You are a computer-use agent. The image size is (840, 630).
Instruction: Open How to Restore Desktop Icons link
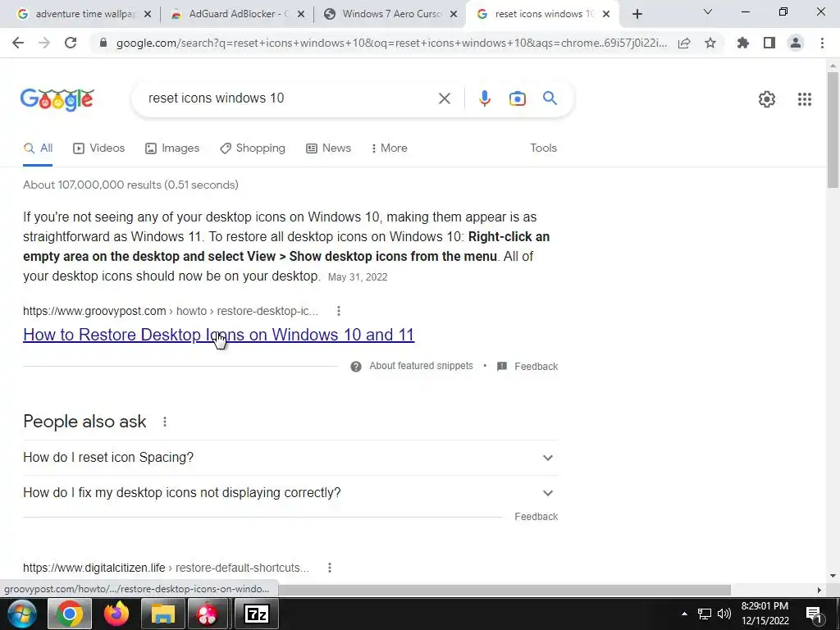point(218,335)
